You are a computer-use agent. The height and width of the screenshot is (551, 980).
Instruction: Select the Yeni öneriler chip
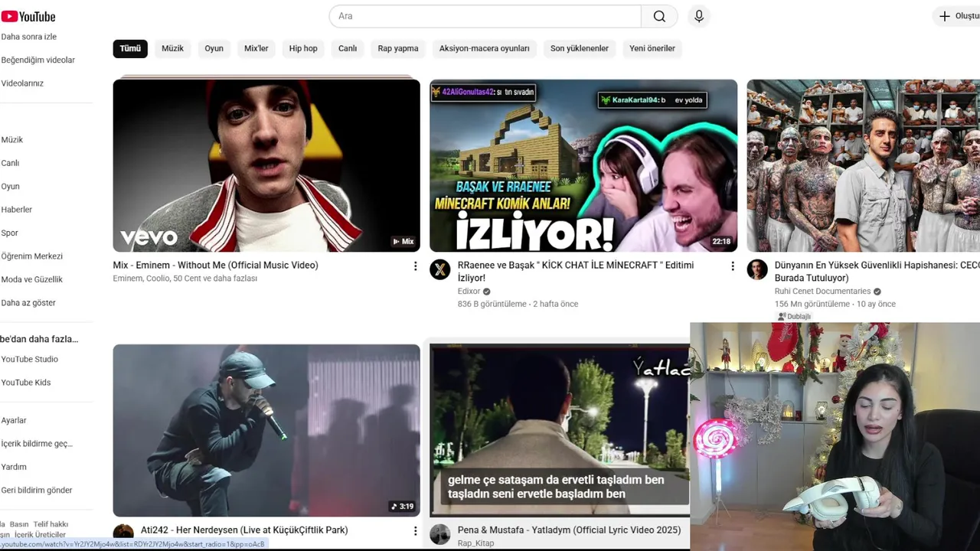coord(652,48)
